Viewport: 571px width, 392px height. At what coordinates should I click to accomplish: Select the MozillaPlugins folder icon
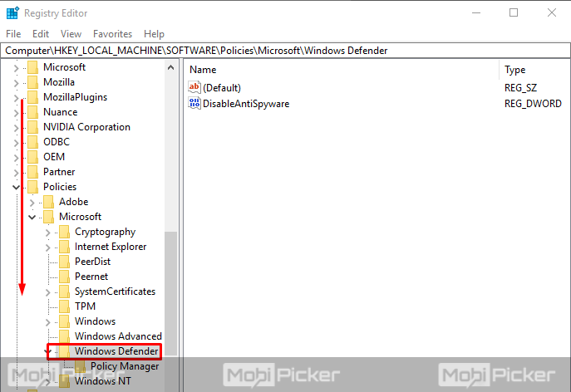click(x=32, y=97)
